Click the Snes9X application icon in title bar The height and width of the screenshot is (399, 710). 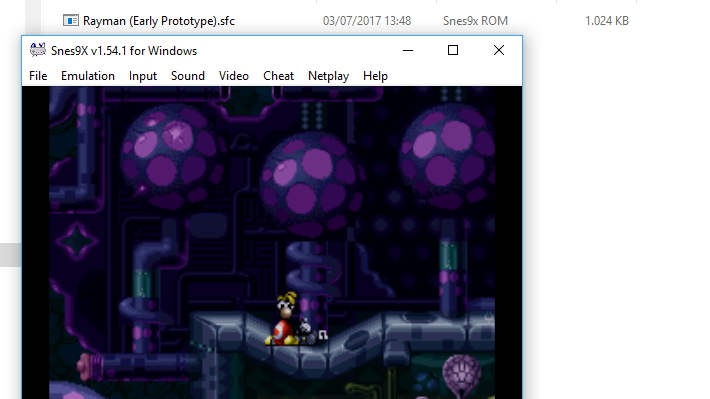coord(38,50)
